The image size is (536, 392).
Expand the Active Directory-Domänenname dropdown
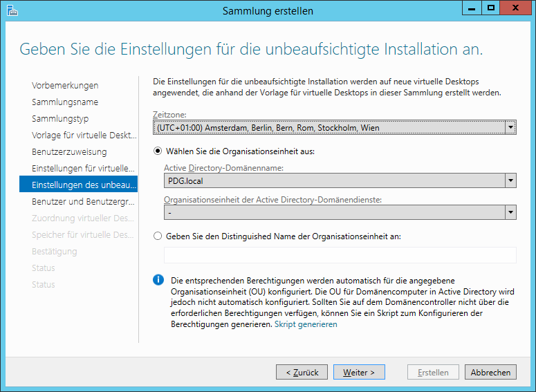(510, 180)
